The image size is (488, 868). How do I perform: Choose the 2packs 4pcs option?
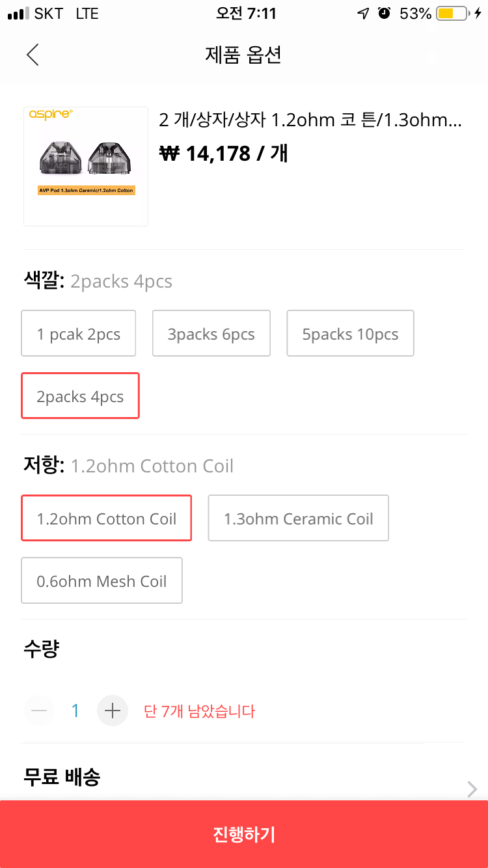(x=80, y=396)
